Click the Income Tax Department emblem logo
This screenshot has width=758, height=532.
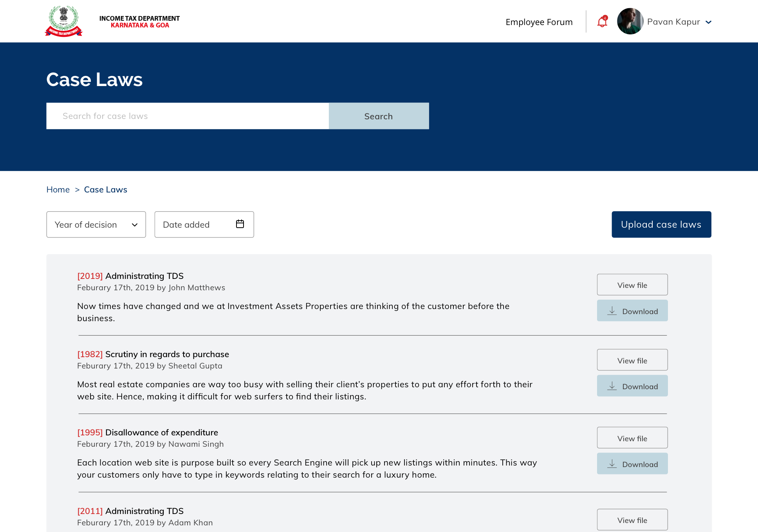coord(64,21)
